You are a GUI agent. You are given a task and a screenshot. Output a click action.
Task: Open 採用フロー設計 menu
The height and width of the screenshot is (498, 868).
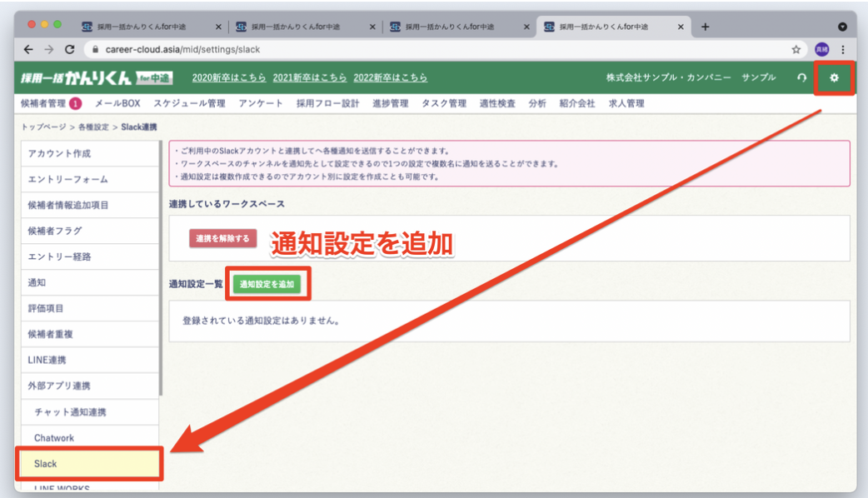327,103
